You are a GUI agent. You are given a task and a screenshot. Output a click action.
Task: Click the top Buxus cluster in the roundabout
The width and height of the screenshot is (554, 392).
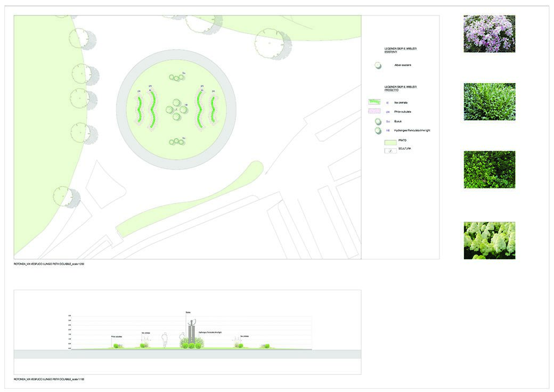click(176, 77)
